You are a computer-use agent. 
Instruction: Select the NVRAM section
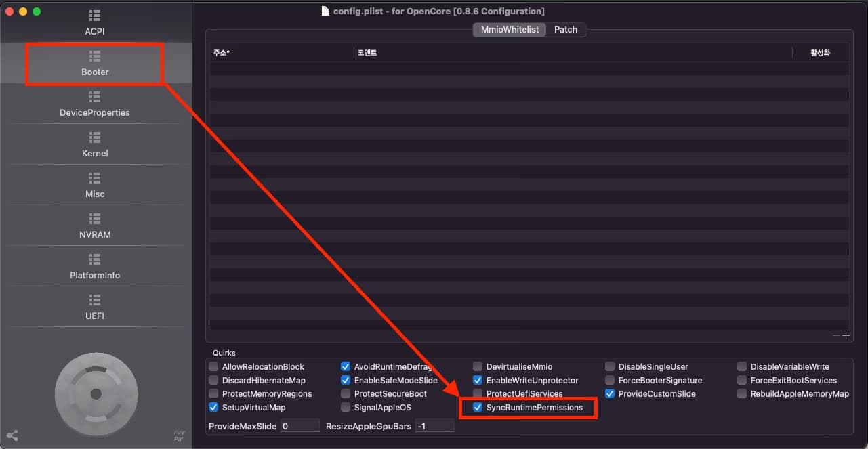point(95,227)
